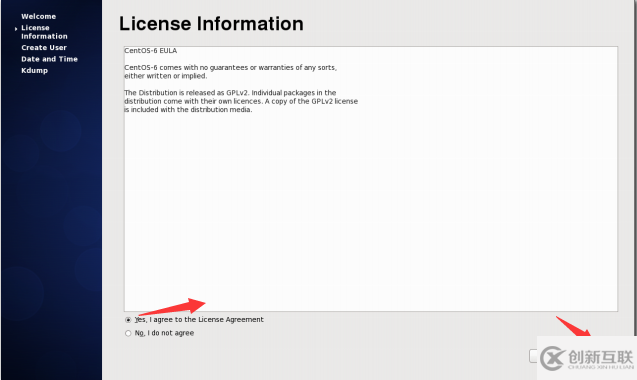Click the 'comes with no guarantees' text line
The image size is (637, 380).
[x=230, y=67]
